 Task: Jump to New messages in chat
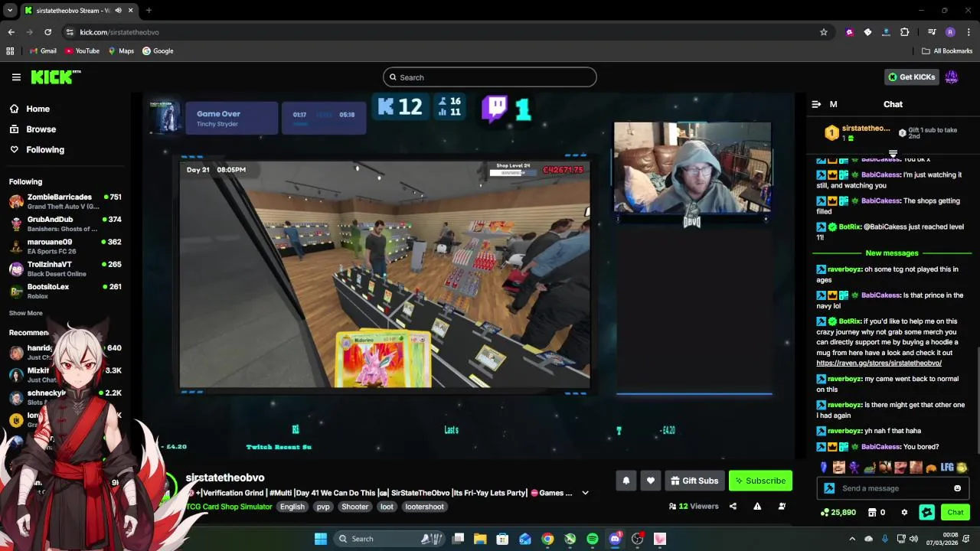(892, 253)
